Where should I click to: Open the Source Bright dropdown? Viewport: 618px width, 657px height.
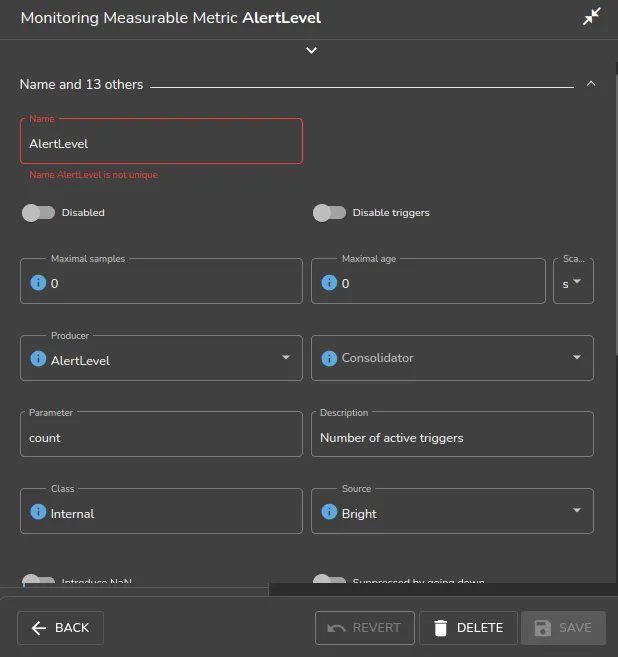click(452, 511)
